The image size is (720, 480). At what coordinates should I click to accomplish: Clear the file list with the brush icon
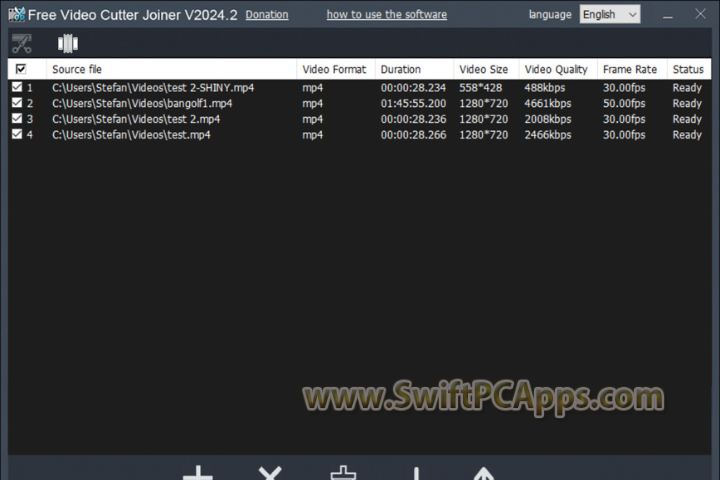(343, 473)
